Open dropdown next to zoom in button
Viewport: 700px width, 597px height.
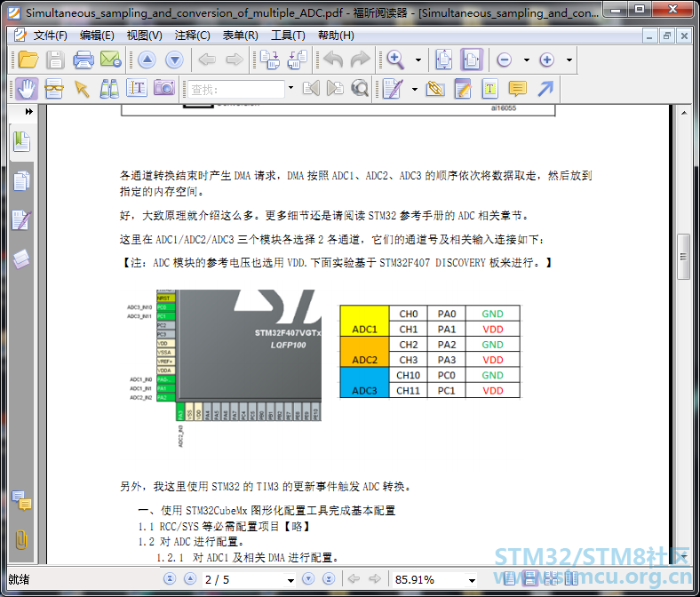click(569, 60)
